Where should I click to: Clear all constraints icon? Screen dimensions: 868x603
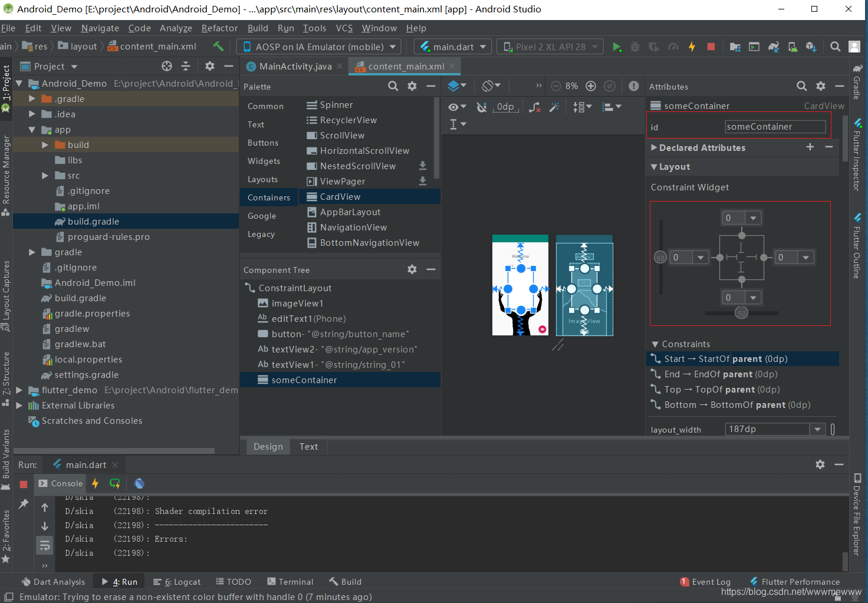[x=535, y=107]
